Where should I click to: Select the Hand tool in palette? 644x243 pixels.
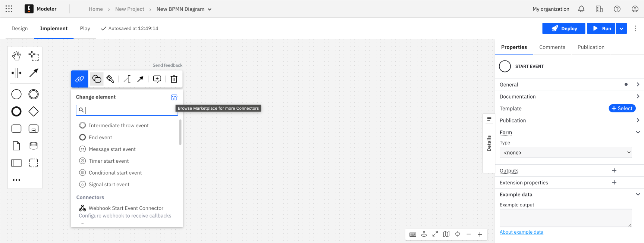(16, 56)
